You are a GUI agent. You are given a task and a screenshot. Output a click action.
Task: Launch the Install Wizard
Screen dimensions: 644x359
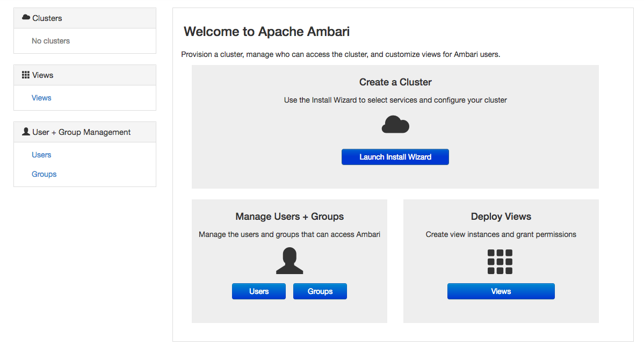(x=395, y=156)
